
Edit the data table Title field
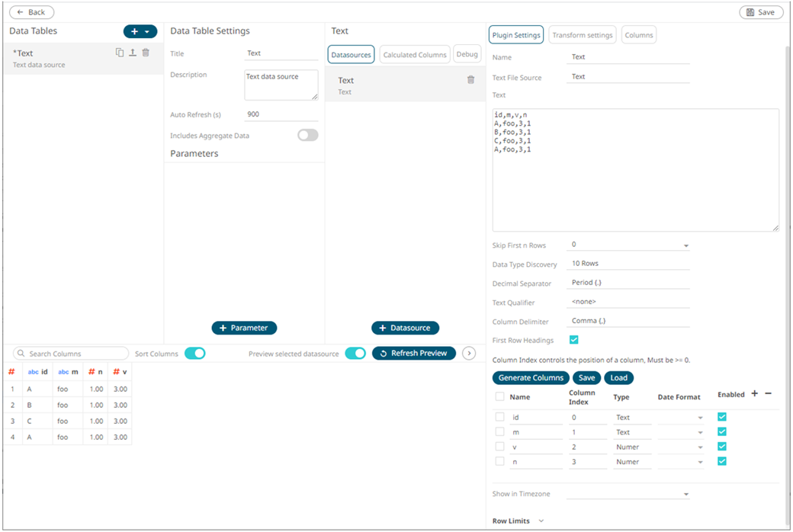[281, 53]
